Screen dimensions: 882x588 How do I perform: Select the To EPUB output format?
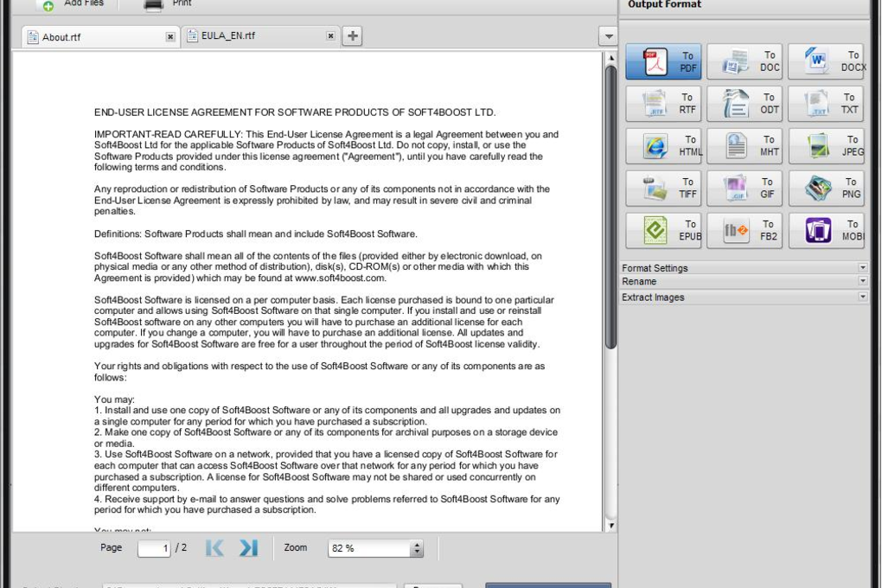click(x=663, y=230)
